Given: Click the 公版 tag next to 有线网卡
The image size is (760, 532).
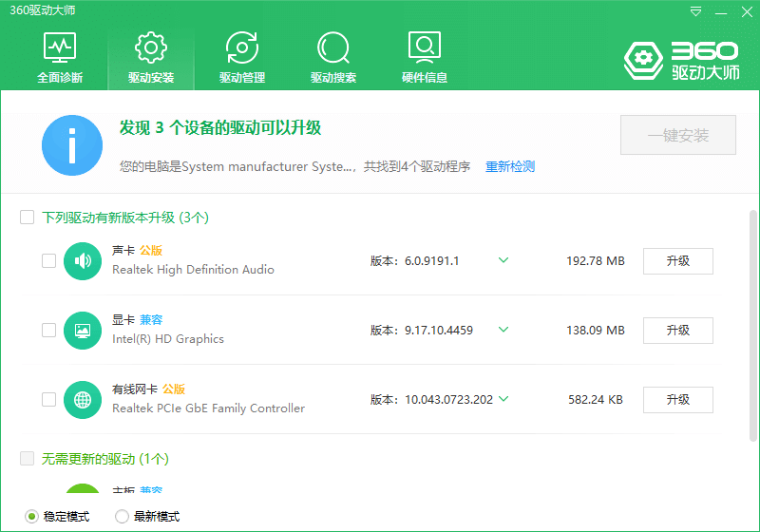Looking at the screenshot, I should (x=174, y=389).
